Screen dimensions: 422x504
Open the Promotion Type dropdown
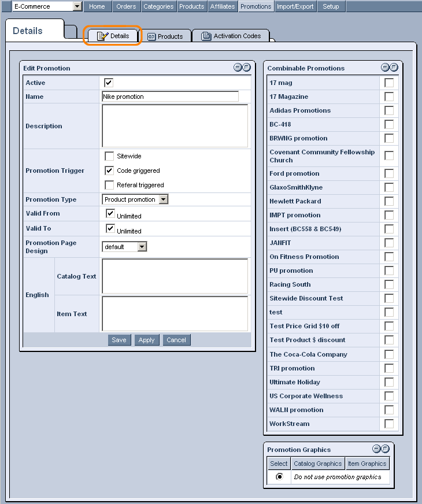pos(164,199)
